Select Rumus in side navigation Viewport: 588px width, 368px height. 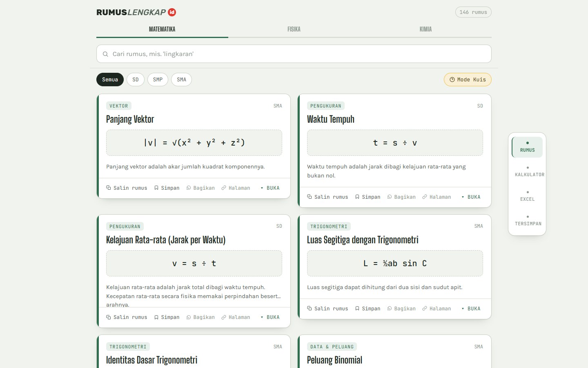pyautogui.click(x=528, y=147)
